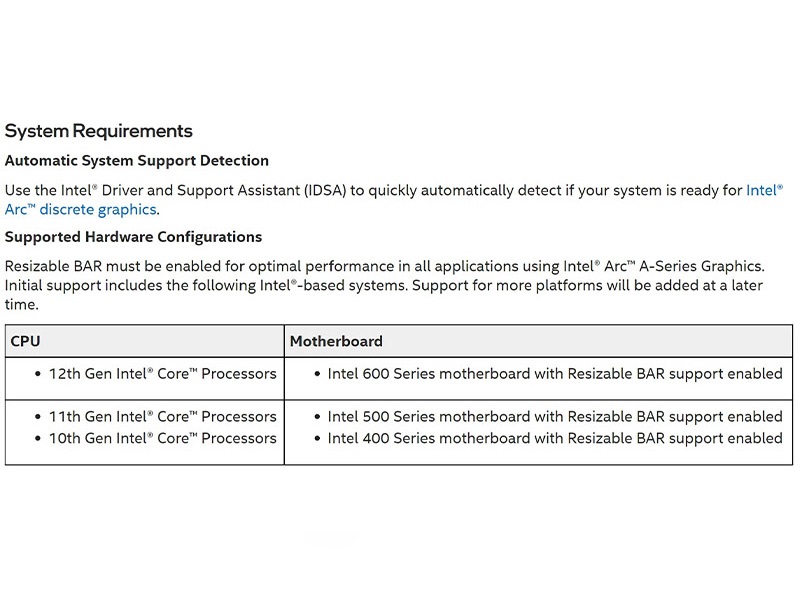The image size is (800, 600).
Task: Click Resizable BAR at the paragraph start
Action: coord(52,266)
